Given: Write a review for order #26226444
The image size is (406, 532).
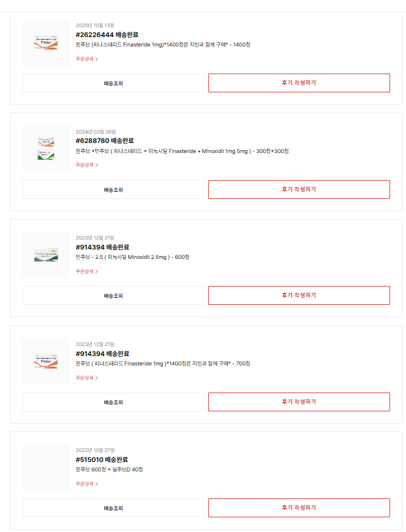Looking at the screenshot, I should 299,83.
